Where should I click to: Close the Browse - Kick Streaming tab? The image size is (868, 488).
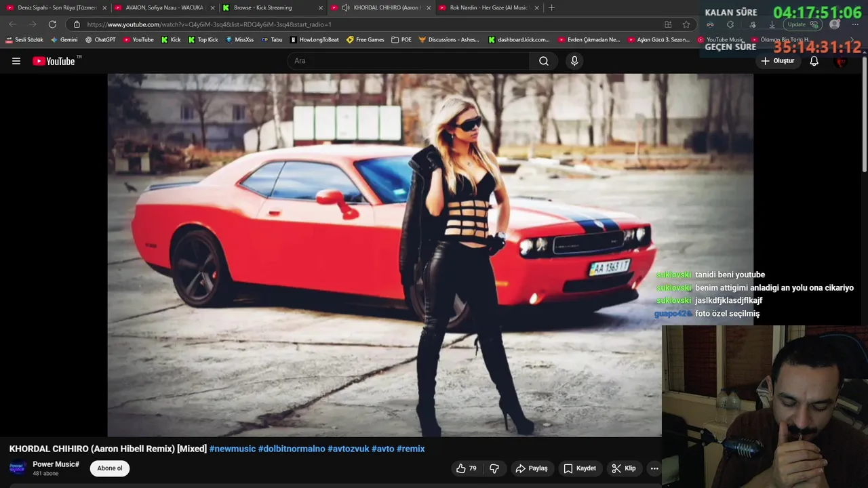coord(321,7)
